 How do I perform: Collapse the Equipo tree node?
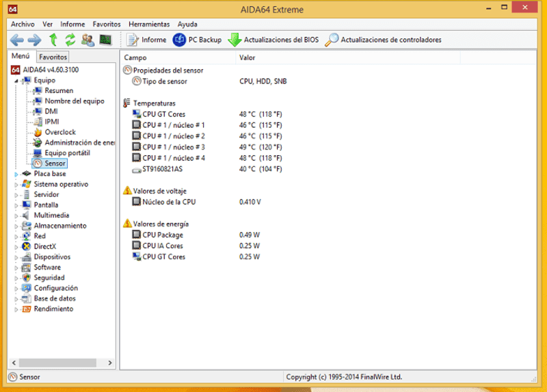[x=16, y=81]
